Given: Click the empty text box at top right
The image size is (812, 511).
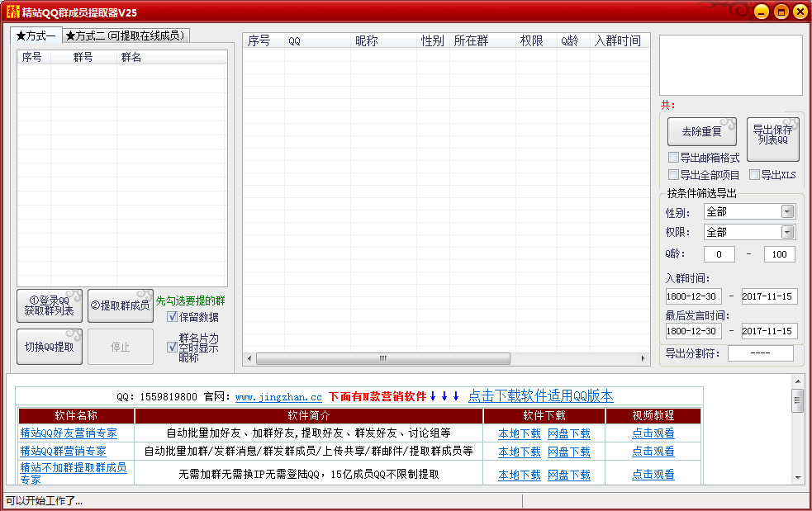Looking at the screenshot, I should [x=730, y=65].
